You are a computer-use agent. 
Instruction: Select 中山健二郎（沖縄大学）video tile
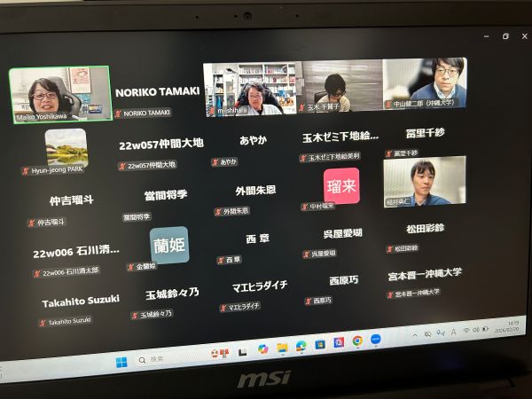[x=425, y=83]
